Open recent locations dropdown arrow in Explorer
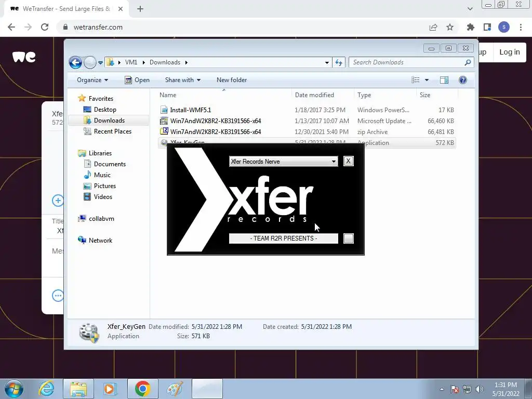Screen dimensions: 532x399 [100, 62]
